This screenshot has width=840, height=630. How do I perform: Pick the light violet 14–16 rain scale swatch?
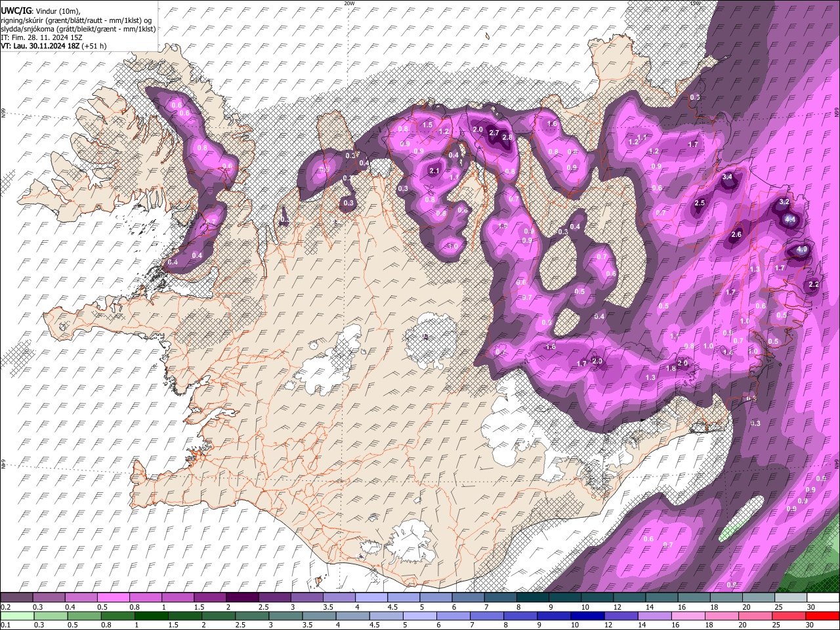click(x=654, y=616)
